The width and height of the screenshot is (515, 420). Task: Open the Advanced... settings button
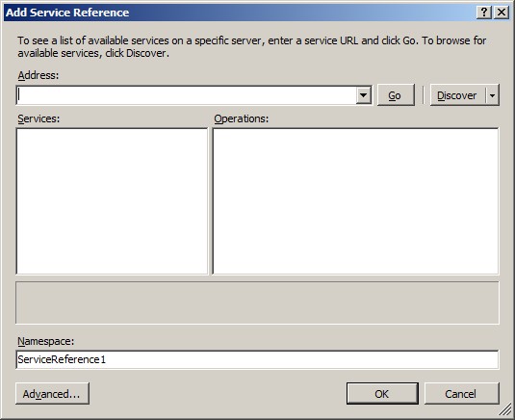point(52,393)
